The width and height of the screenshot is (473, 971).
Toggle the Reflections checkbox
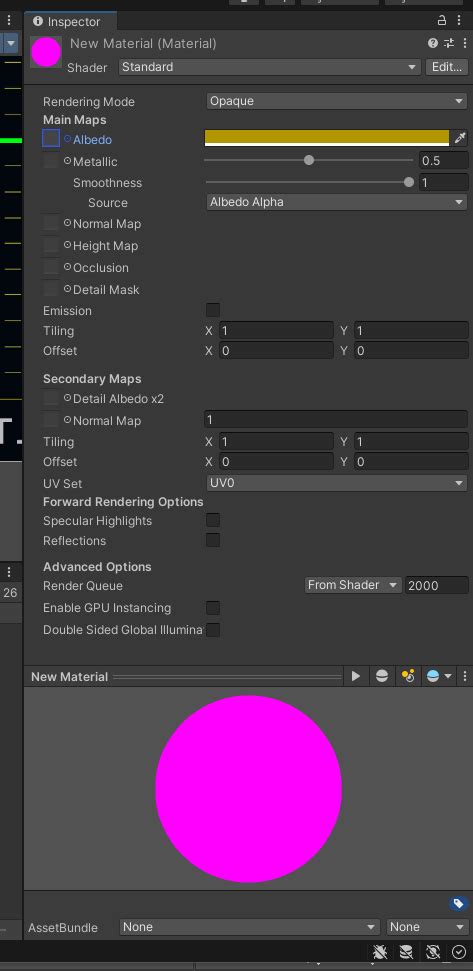click(x=212, y=540)
